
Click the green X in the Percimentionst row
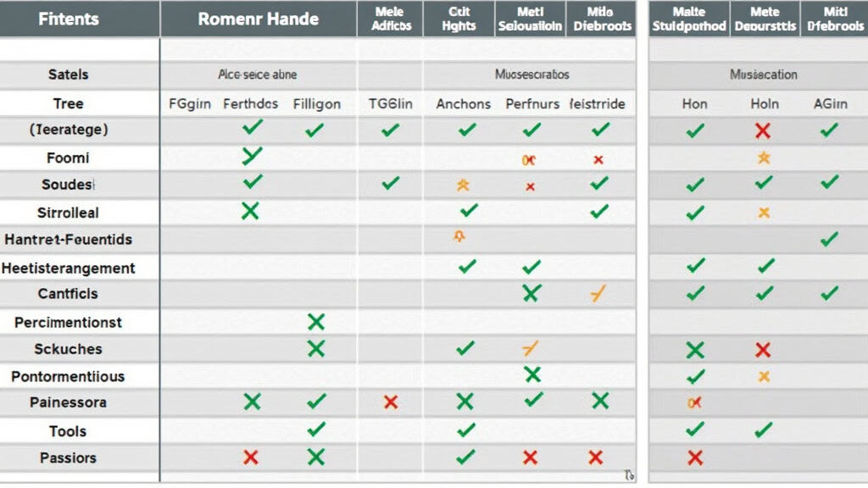(x=316, y=322)
